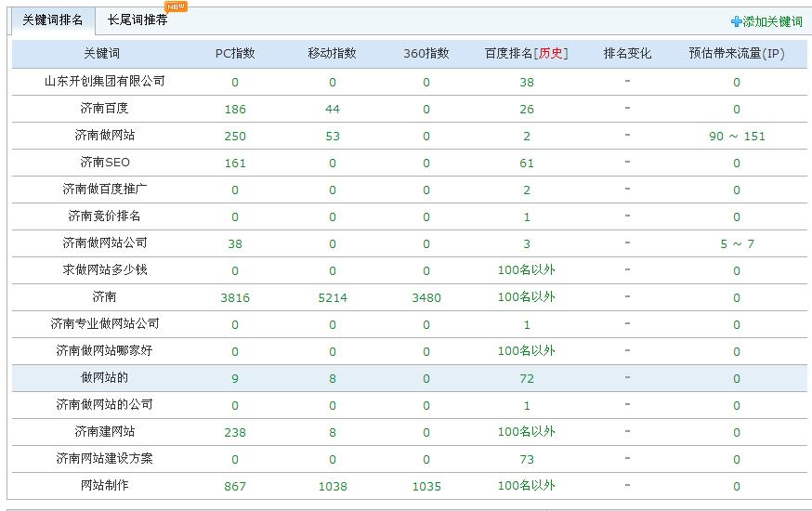Screen dimensions: 812x511
Task: Click the highlighted 做网站的 keyword
Action: [x=104, y=377]
